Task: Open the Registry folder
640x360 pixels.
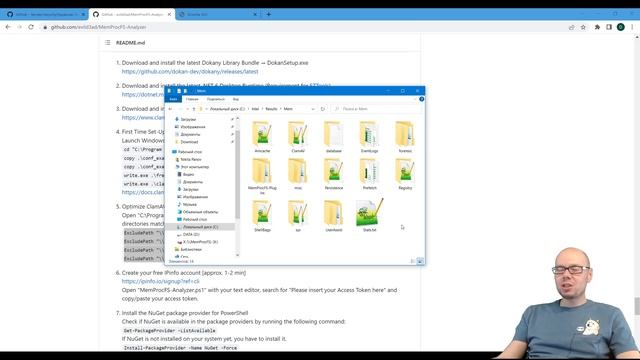Action: click(x=405, y=174)
